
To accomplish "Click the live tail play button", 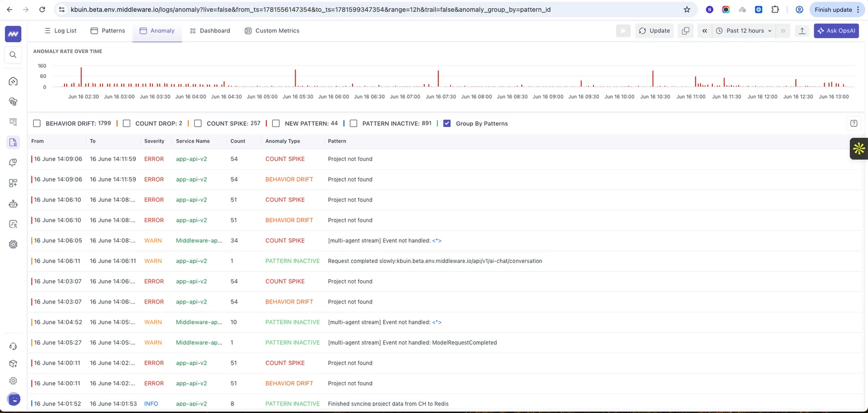I will 623,31.
